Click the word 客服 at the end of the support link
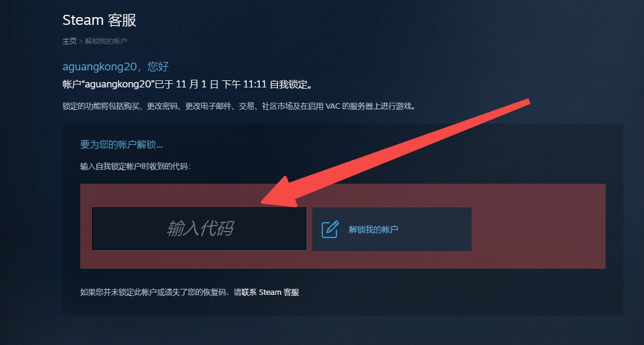This screenshot has height=345, width=644. (291, 292)
